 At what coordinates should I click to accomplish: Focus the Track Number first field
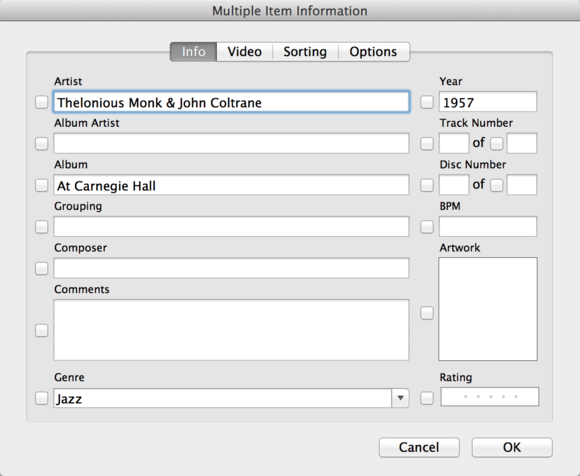[454, 143]
